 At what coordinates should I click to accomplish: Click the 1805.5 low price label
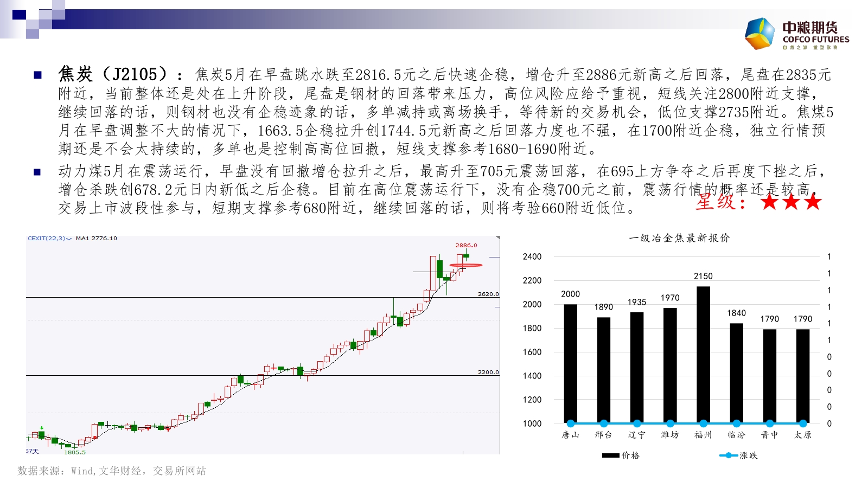pyautogui.click(x=75, y=452)
